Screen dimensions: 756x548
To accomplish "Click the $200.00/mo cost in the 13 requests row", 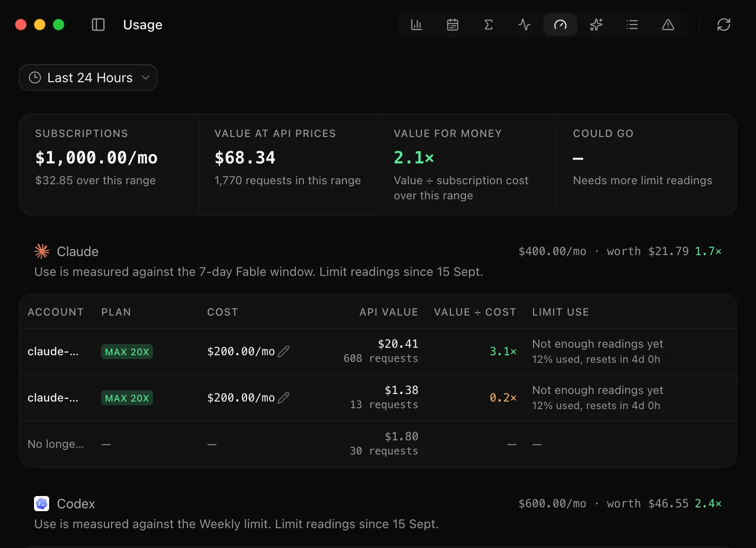I will 241,398.
